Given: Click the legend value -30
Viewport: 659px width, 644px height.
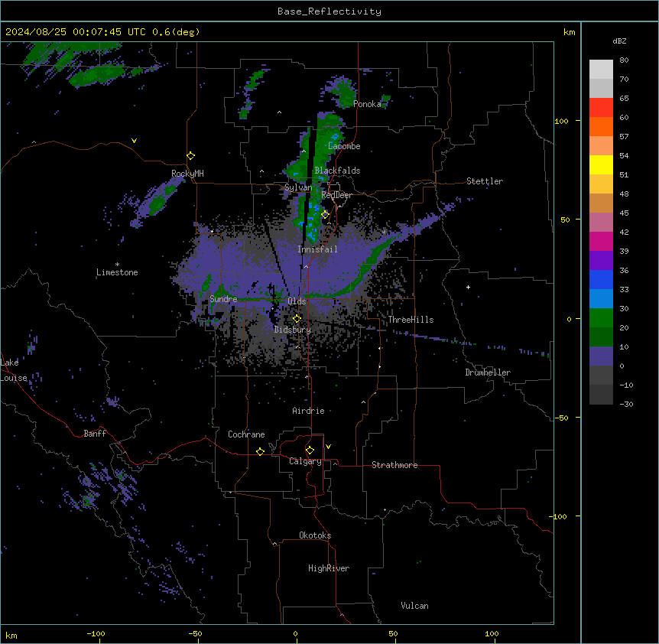Looking at the screenshot, I should tap(626, 405).
